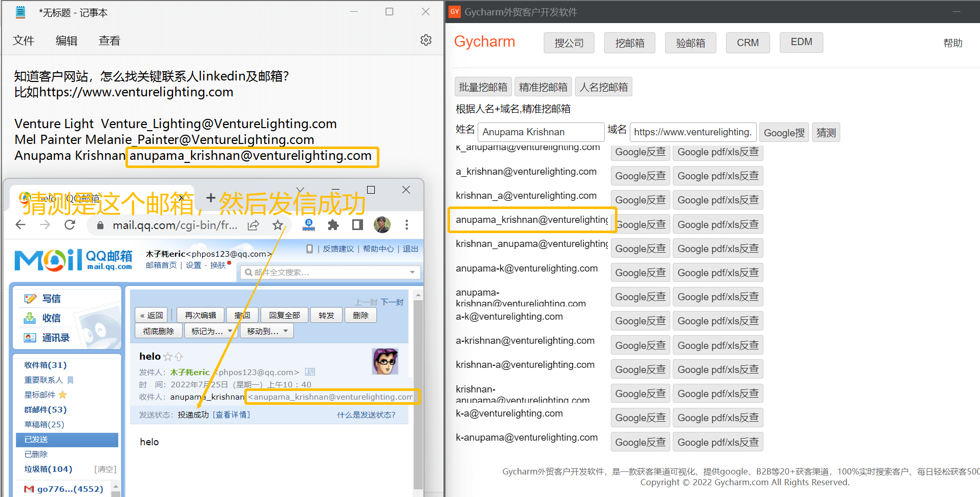Click Google反查 for a_krishnan@venturelighting.com
980x497 pixels.
tap(641, 176)
